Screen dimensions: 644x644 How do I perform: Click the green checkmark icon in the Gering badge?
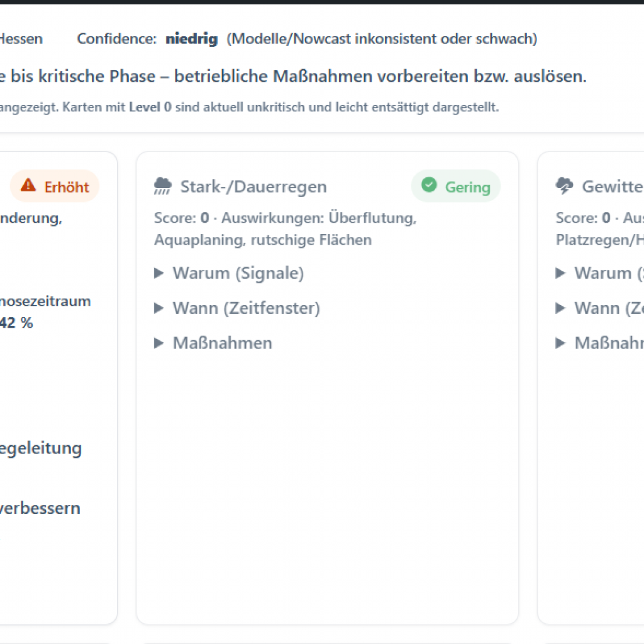(x=429, y=185)
